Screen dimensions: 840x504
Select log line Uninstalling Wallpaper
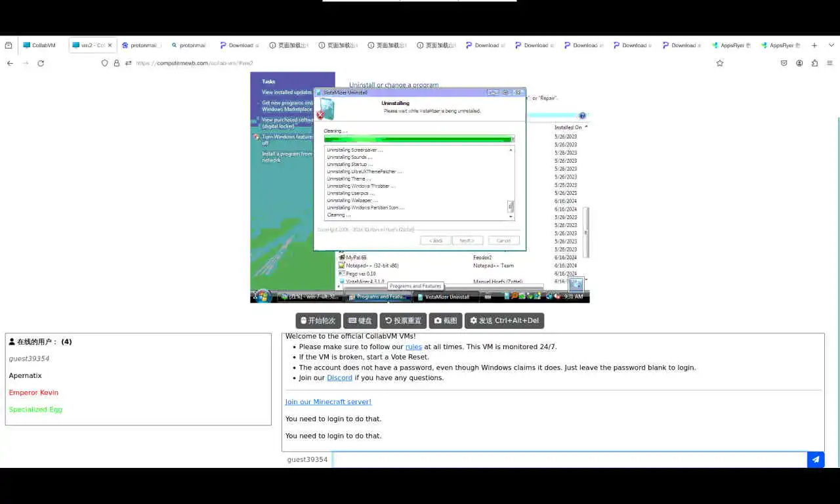[x=352, y=200]
